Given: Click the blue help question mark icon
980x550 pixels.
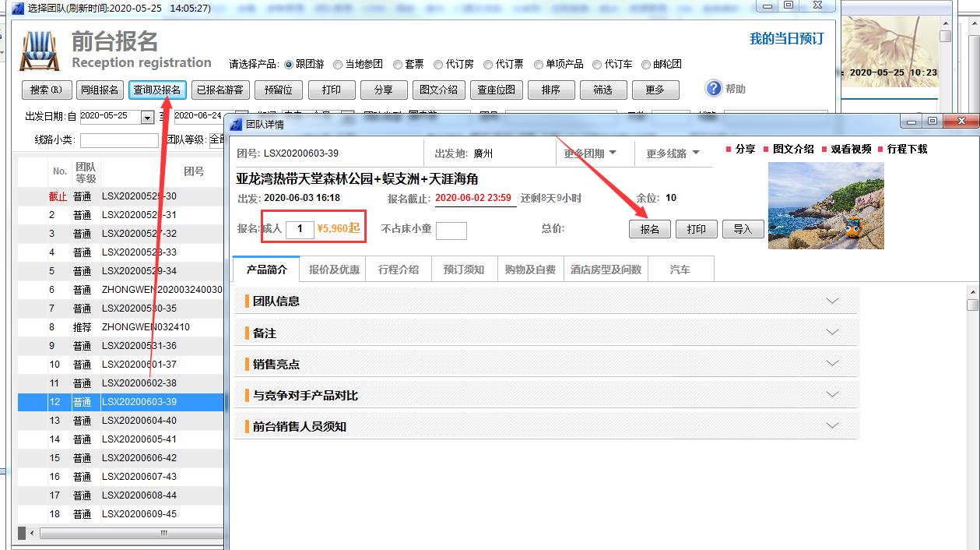Looking at the screenshot, I should pos(713,88).
